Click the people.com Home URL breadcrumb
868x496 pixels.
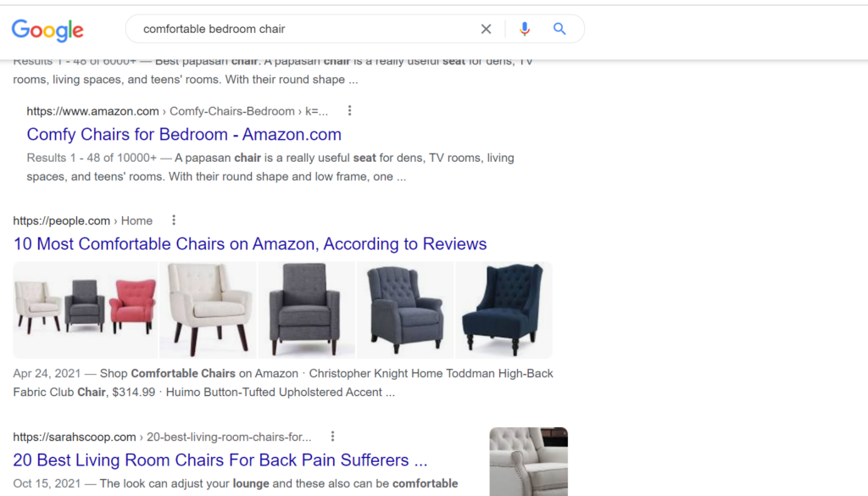[83, 221]
